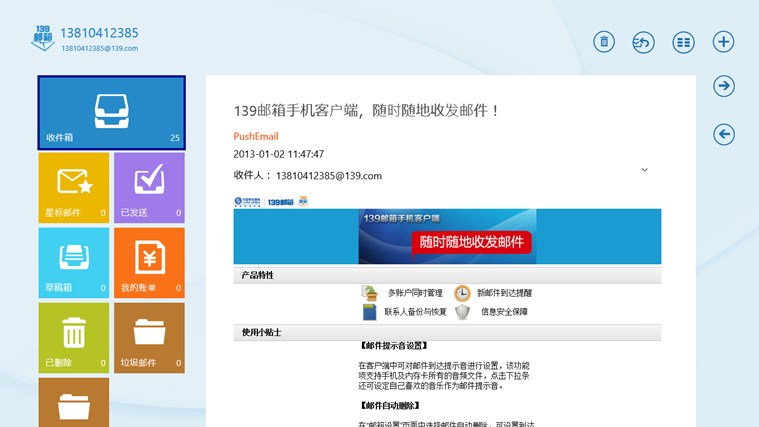Click the account number 13810412385 heading
Screen dimensions: 759x427
coord(99,33)
